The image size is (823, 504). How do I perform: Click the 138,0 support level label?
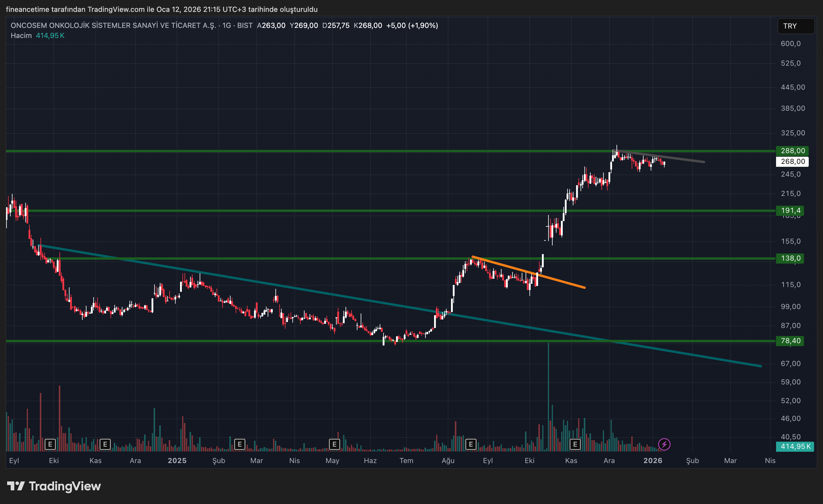[x=790, y=258]
